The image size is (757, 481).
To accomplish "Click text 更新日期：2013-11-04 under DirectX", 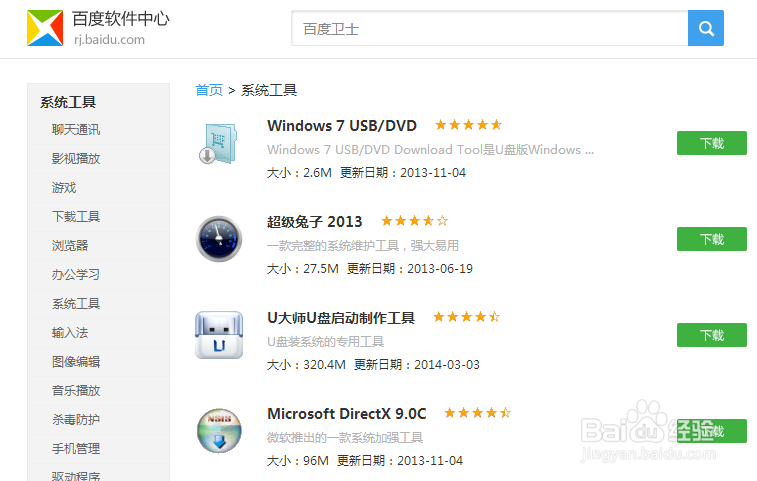I will (x=400, y=461).
